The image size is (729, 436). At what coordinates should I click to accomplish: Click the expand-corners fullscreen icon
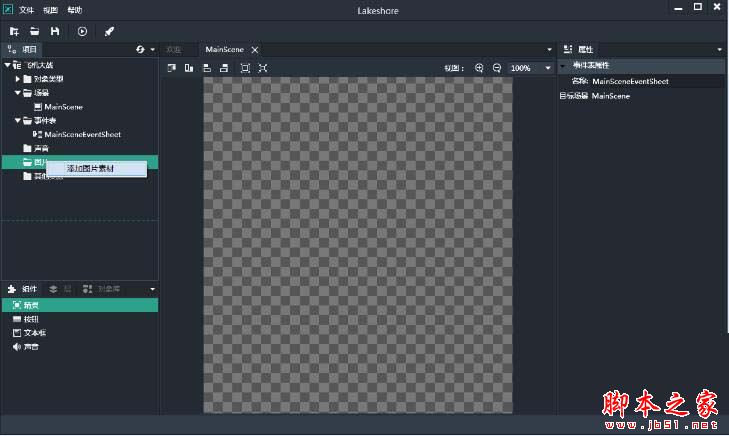point(263,68)
